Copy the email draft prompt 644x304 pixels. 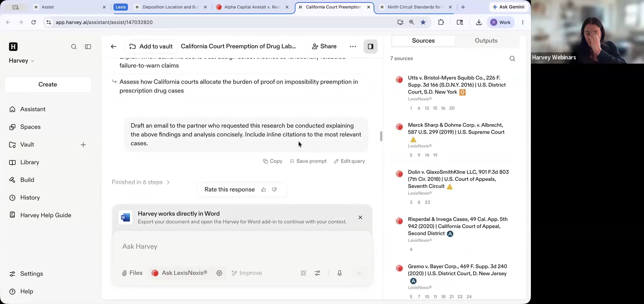point(273,161)
